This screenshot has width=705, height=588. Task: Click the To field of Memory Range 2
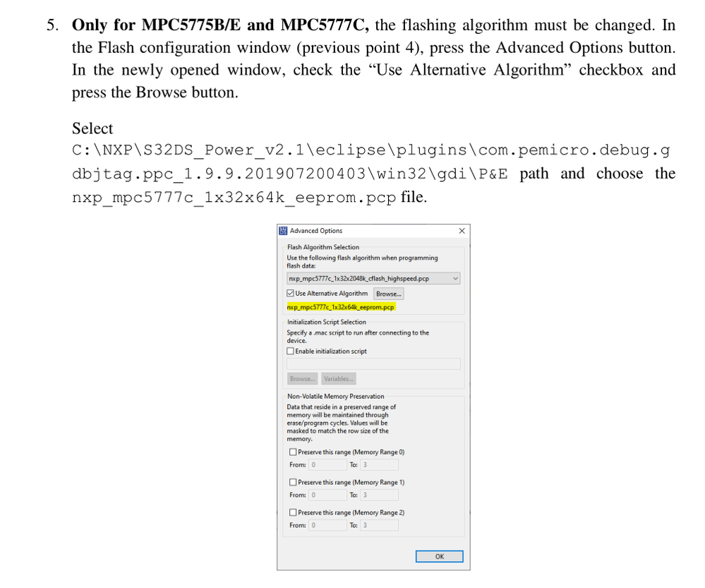[379, 525]
